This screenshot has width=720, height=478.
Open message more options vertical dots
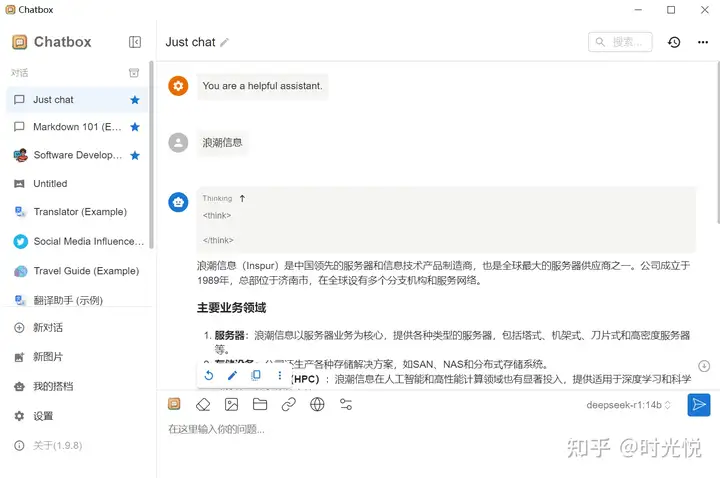coord(280,376)
